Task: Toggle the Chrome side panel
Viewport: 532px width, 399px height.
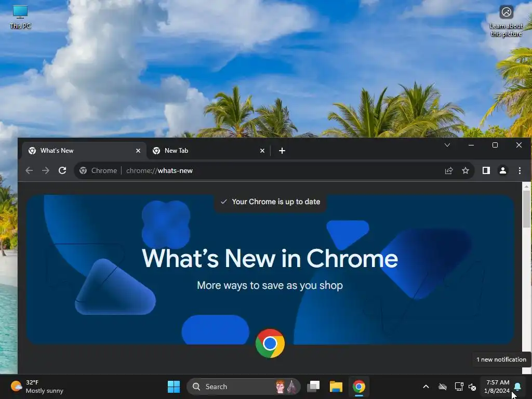Action: (x=486, y=170)
